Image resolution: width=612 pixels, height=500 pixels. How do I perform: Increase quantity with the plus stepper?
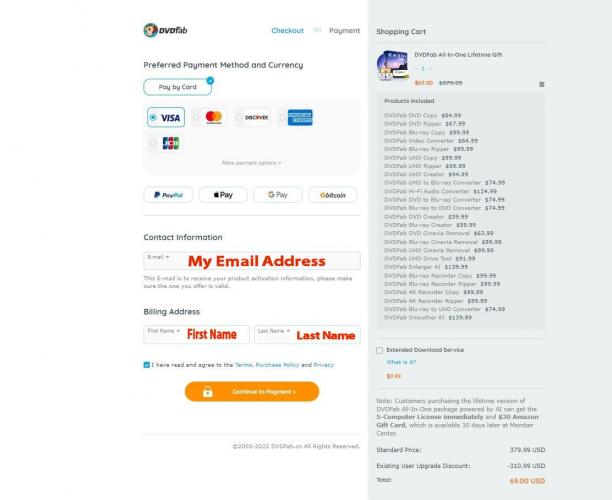(x=431, y=69)
